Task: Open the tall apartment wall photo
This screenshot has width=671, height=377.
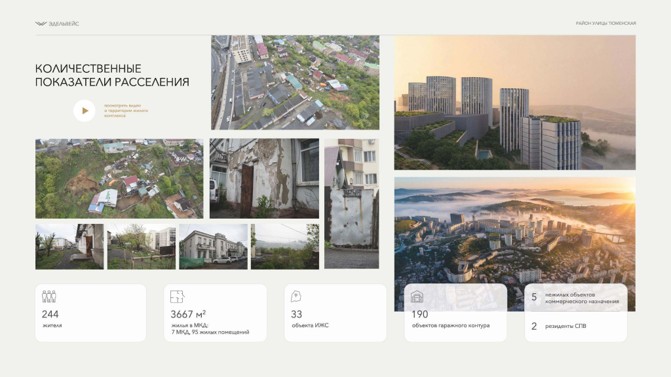Action: tap(351, 204)
